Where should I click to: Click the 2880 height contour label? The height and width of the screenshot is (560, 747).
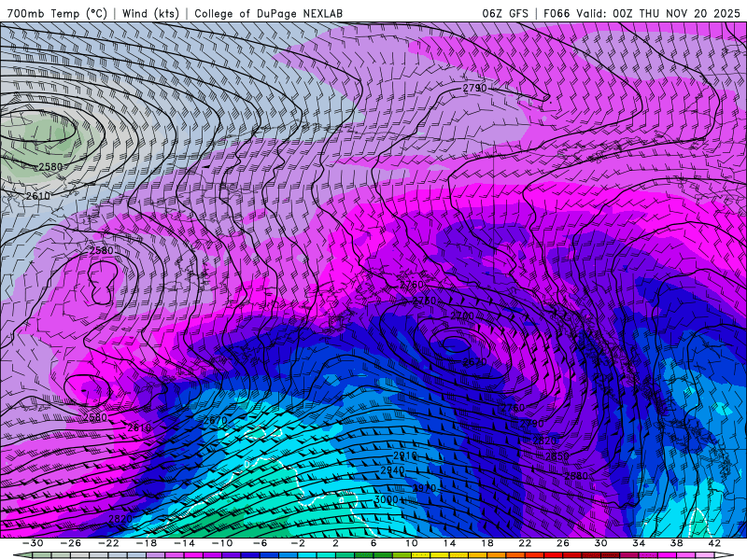click(576, 476)
